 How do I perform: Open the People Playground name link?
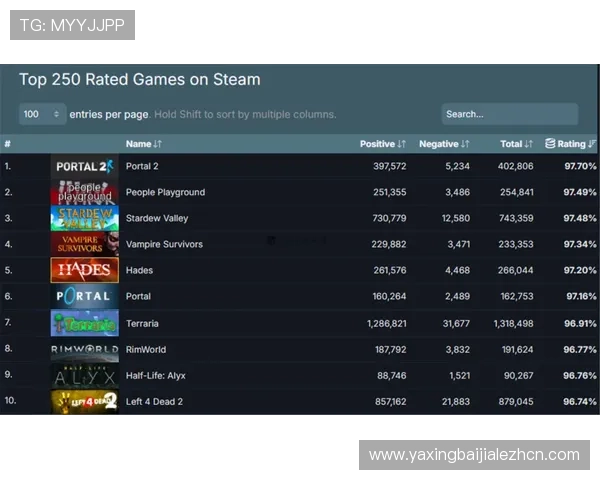[165, 192]
